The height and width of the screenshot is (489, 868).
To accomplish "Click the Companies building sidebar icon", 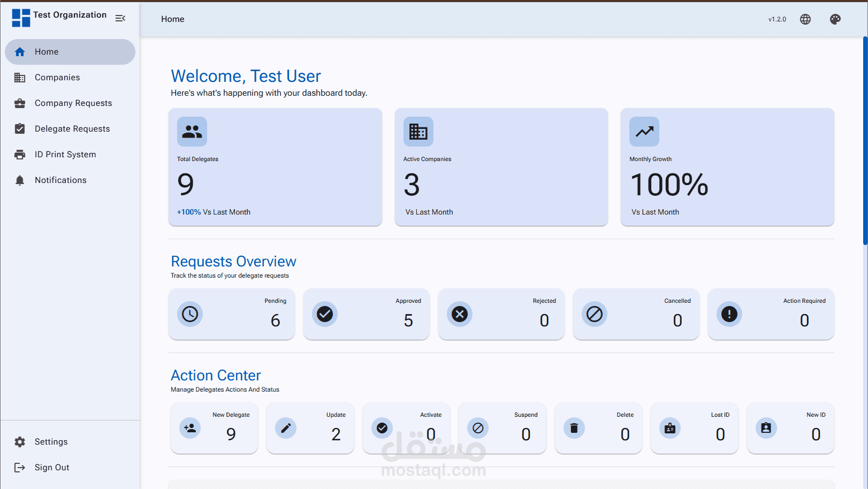I will (x=20, y=78).
